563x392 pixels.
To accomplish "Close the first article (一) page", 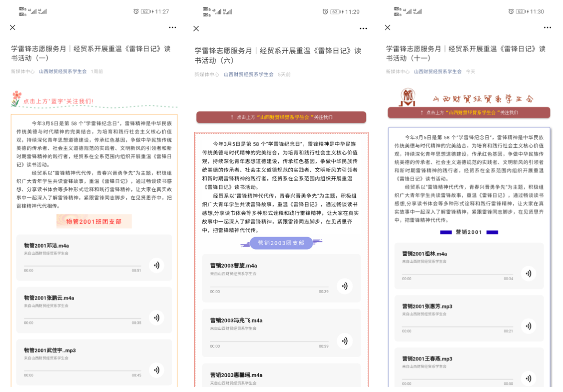I will point(13,27).
